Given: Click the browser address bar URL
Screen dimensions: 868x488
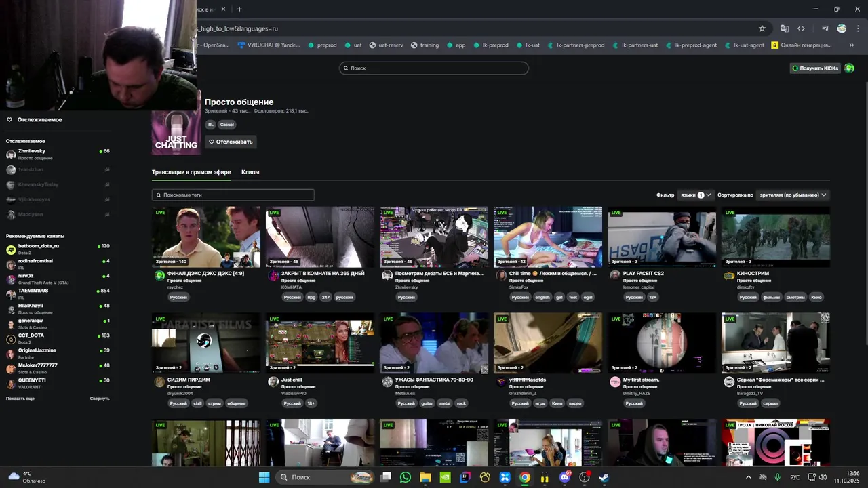Looking at the screenshot, I should point(475,28).
